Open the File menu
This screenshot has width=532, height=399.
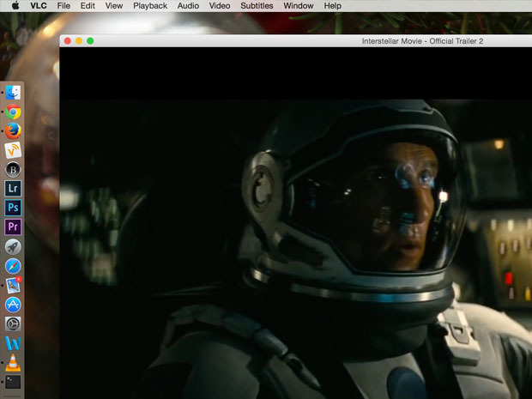[x=63, y=6]
